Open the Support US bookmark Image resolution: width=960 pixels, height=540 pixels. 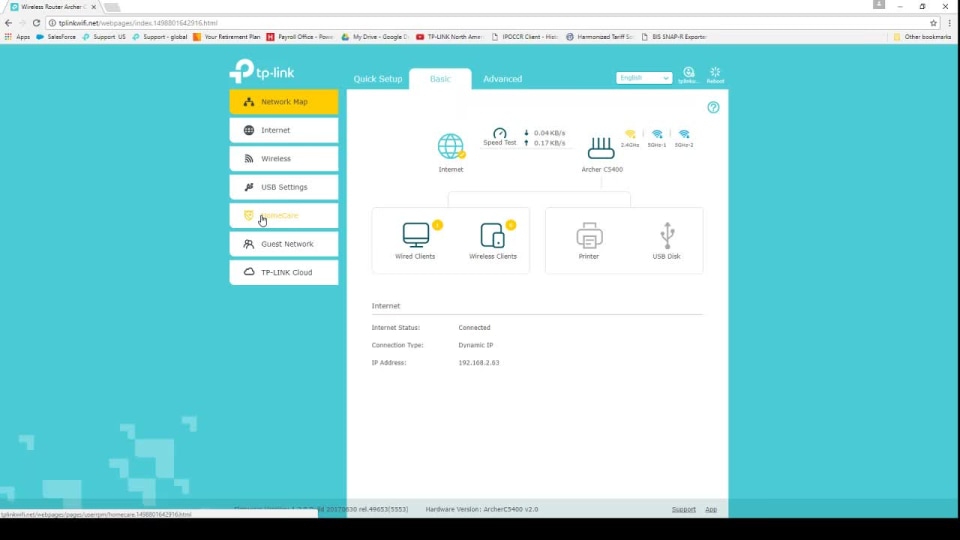click(104, 37)
